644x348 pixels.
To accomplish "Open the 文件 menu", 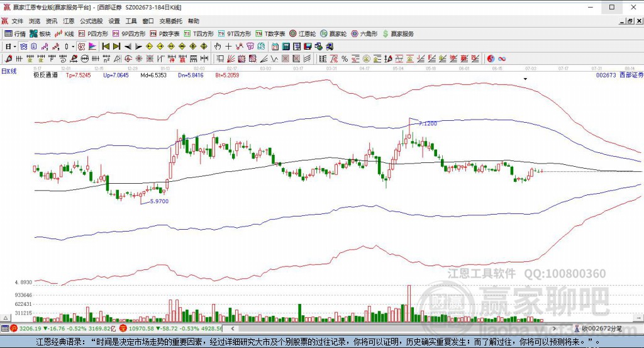I will click(x=17, y=21).
